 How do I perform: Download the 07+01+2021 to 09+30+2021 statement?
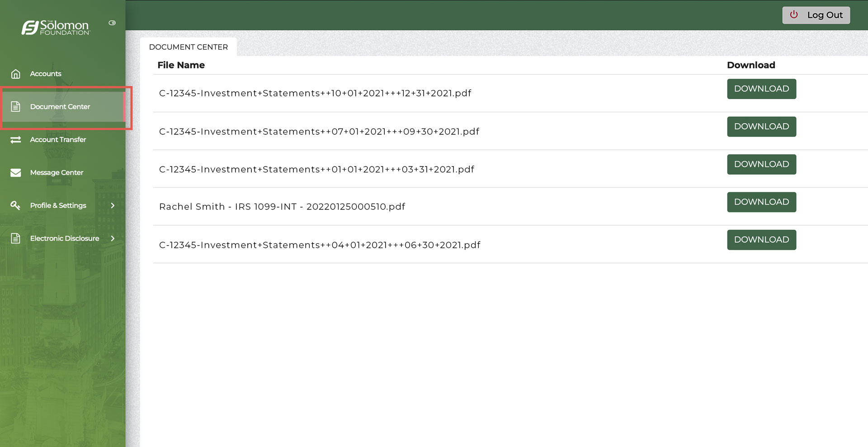coord(761,127)
